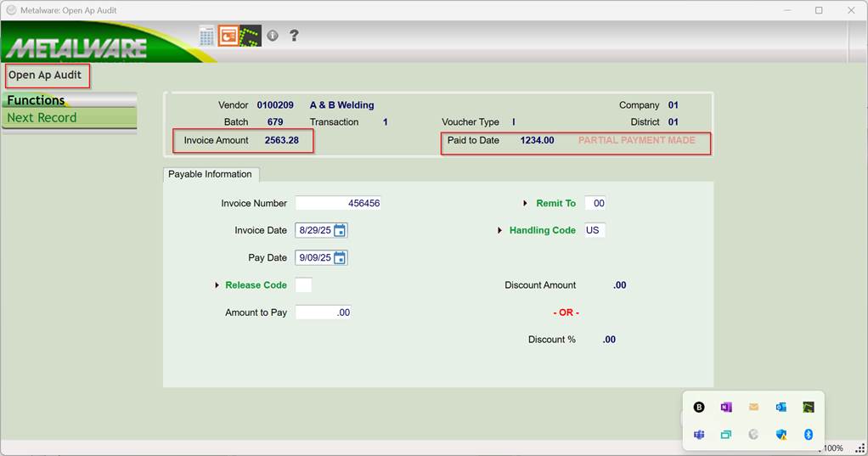
Task: Click Invoice Amount value 2563.28
Action: click(x=282, y=141)
